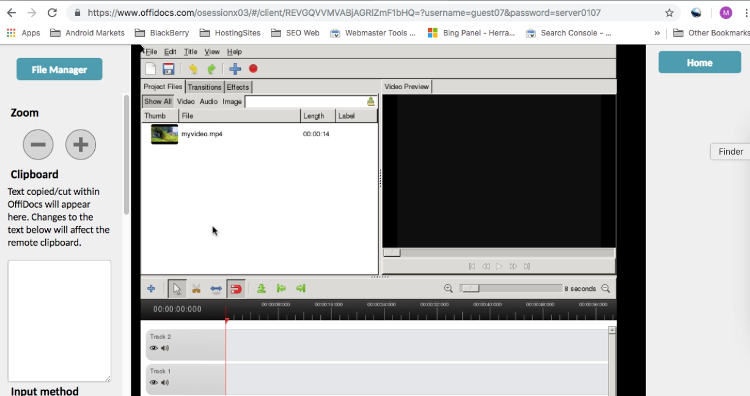Mute Track 2 speaker icon
Screen dimensions: 750x396
(x=165, y=348)
